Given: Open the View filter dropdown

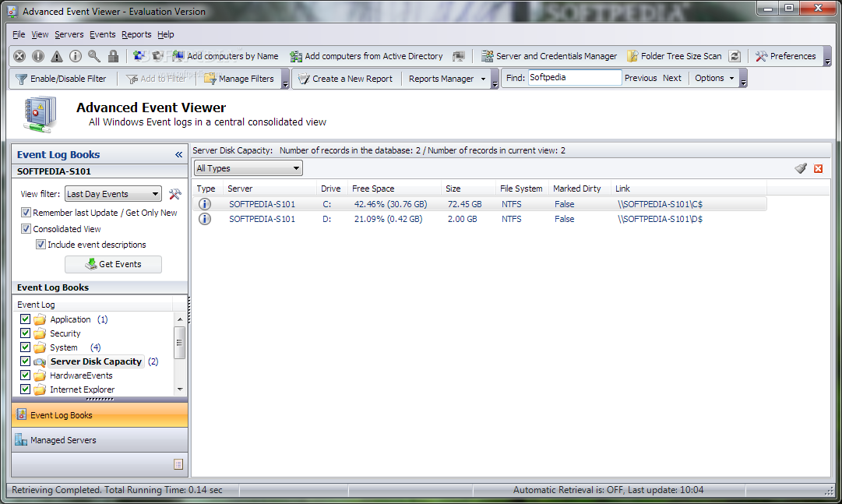Looking at the screenshot, I should pos(113,194).
